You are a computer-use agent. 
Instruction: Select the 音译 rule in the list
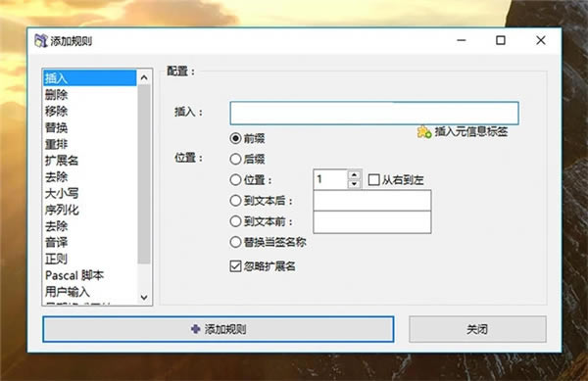point(89,243)
